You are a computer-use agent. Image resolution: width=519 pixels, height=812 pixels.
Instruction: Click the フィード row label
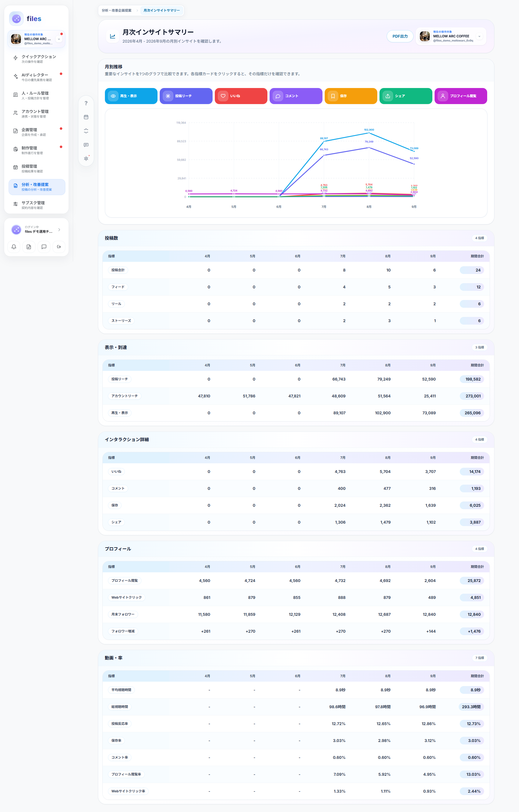click(118, 287)
